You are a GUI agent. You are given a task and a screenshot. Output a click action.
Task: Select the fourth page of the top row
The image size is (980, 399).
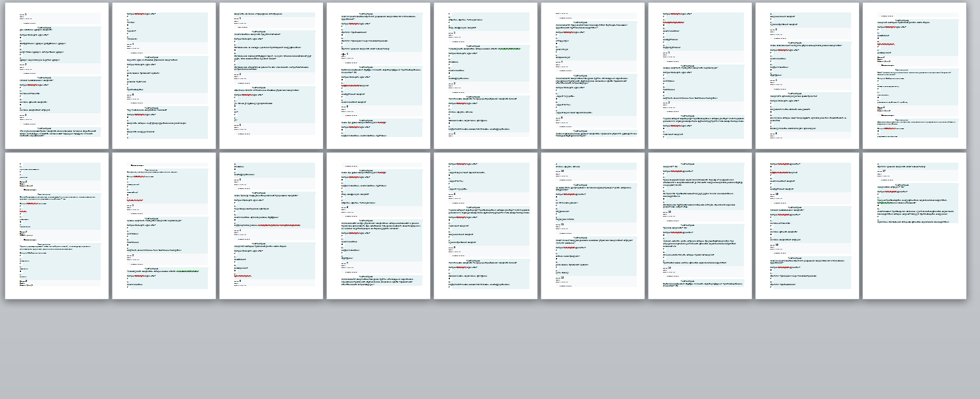tap(378, 76)
